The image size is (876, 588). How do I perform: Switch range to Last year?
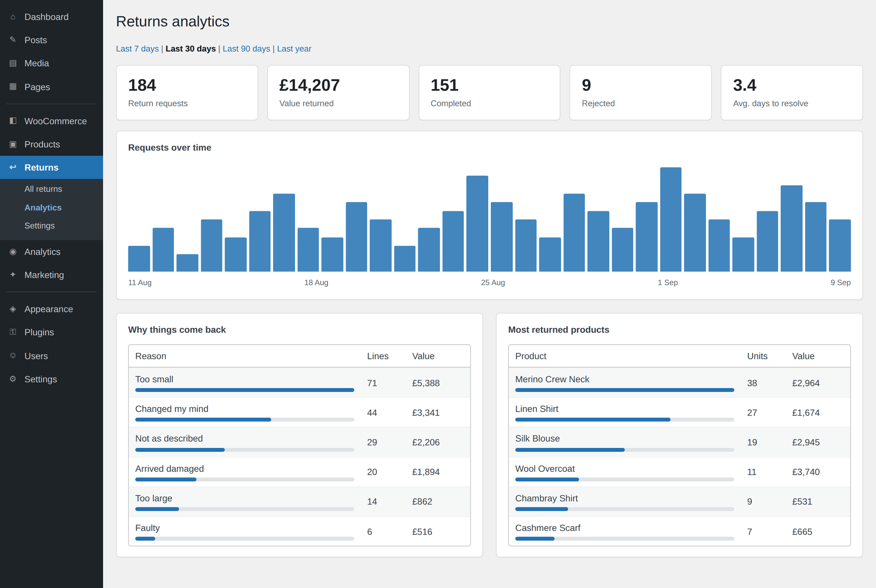(294, 49)
